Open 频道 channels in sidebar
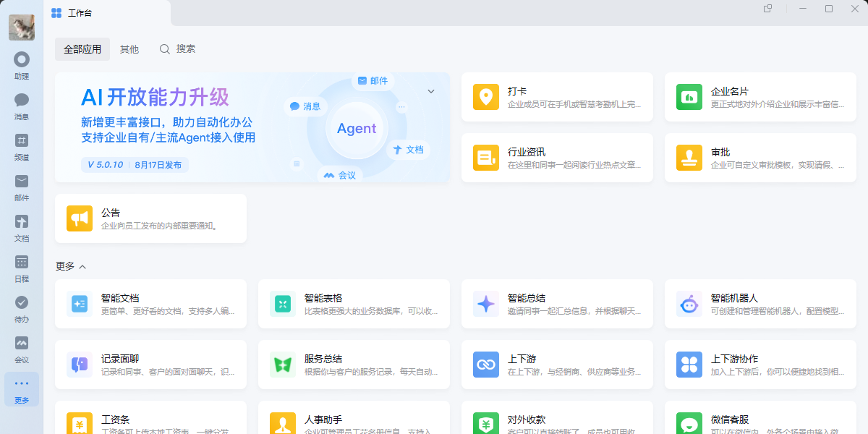Image resolution: width=868 pixels, height=434 pixels. (x=22, y=146)
